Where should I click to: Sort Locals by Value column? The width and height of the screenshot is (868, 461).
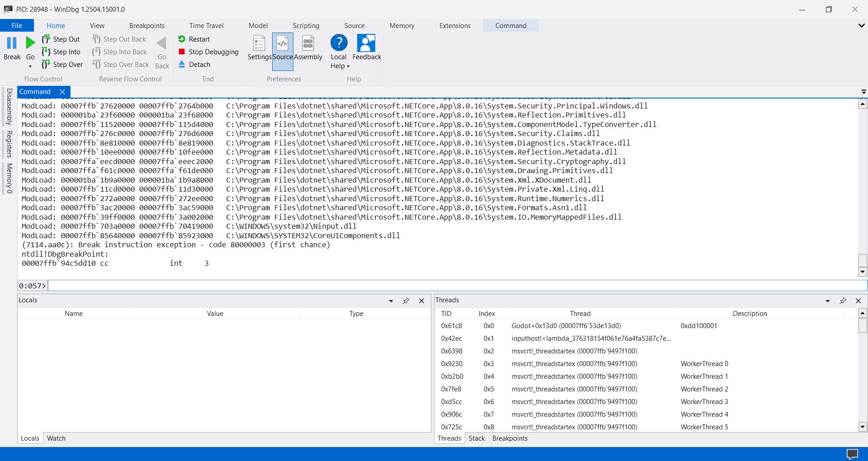(215, 314)
